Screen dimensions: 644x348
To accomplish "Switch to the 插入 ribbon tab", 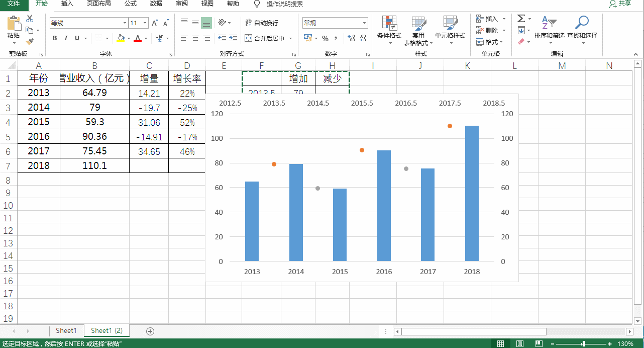I will click(x=67, y=4).
